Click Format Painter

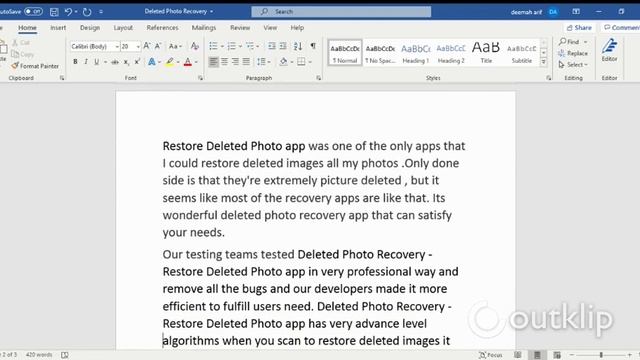click(x=35, y=66)
